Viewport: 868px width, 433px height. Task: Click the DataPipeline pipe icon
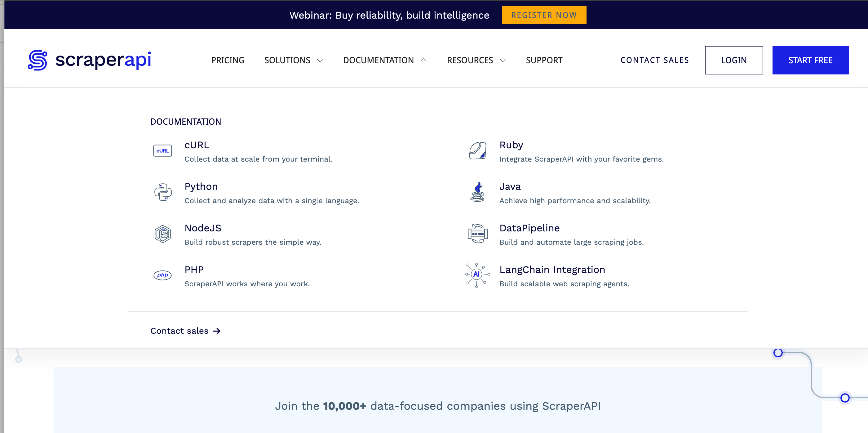coord(477,234)
